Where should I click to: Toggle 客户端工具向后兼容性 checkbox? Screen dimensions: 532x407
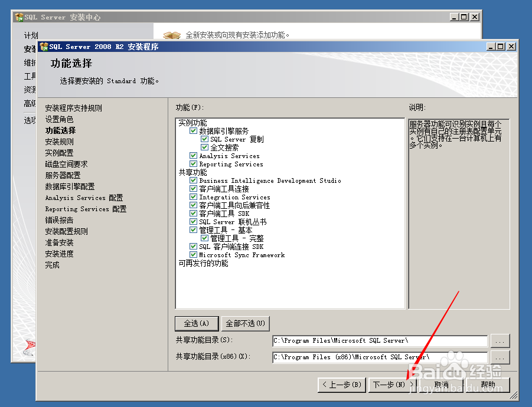pyautogui.click(x=194, y=205)
